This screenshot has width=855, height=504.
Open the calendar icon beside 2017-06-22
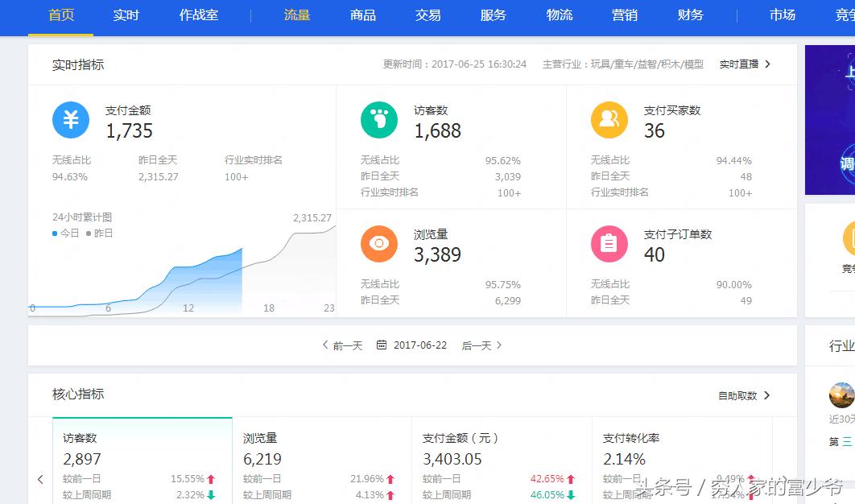(x=381, y=345)
